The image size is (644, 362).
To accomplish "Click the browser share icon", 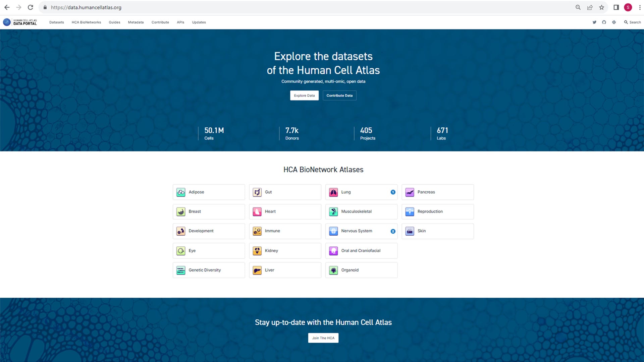I will [x=590, y=7].
